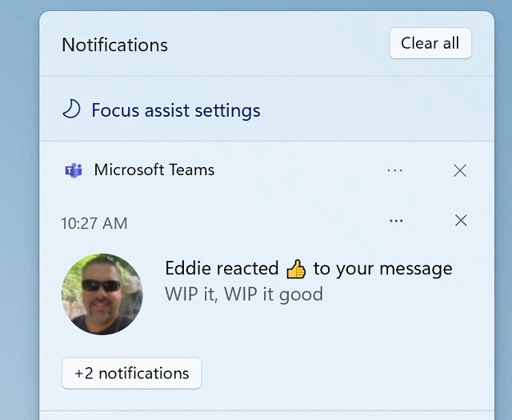This screenshot has height=420, width=512.
Task: Expand the +2 notifications button
Action: click(131, 374)
